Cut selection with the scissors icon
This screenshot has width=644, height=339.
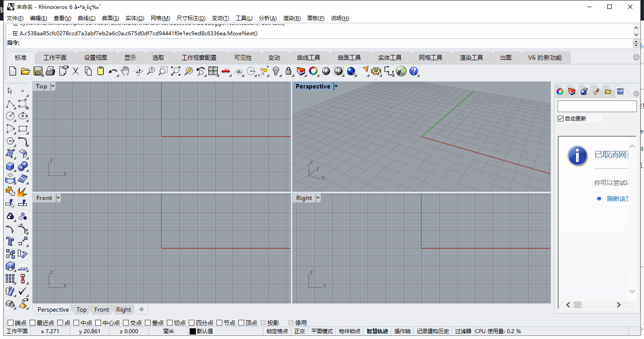76,71
